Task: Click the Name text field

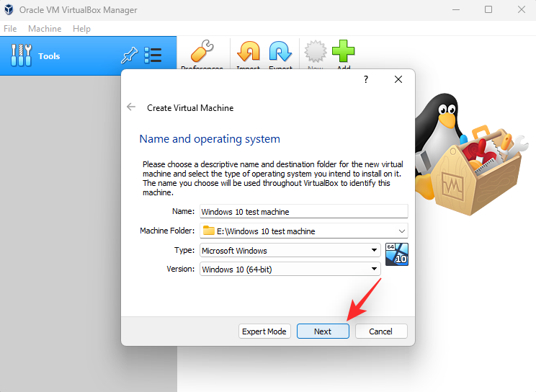Action: point(303,212)
